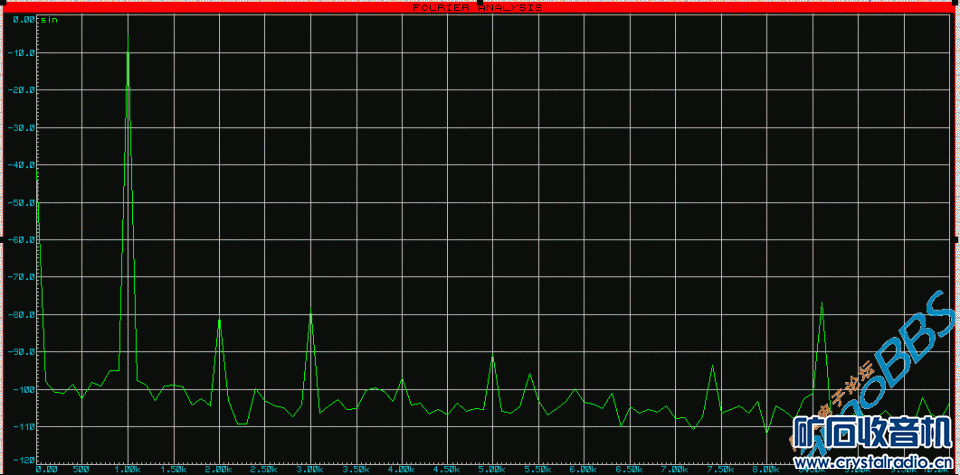Click the -110 vertical axis label
The image size is (960, 475).
coord(23,427)
